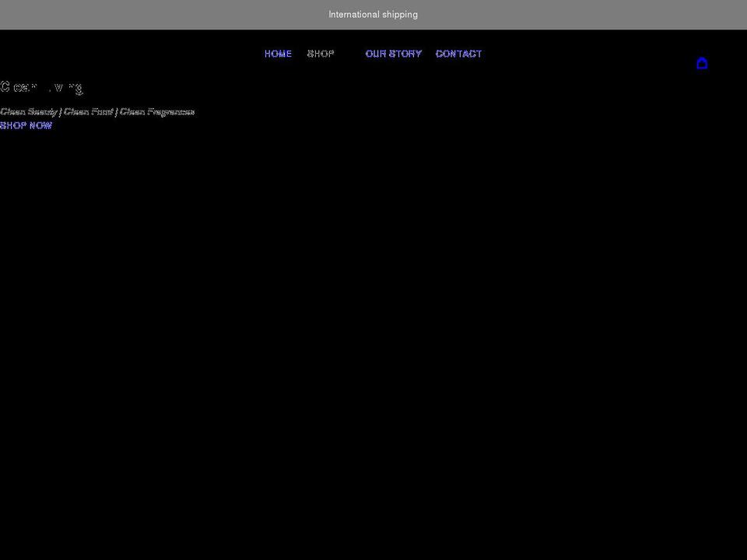Click the SHOP NOW link

(26, 126)
